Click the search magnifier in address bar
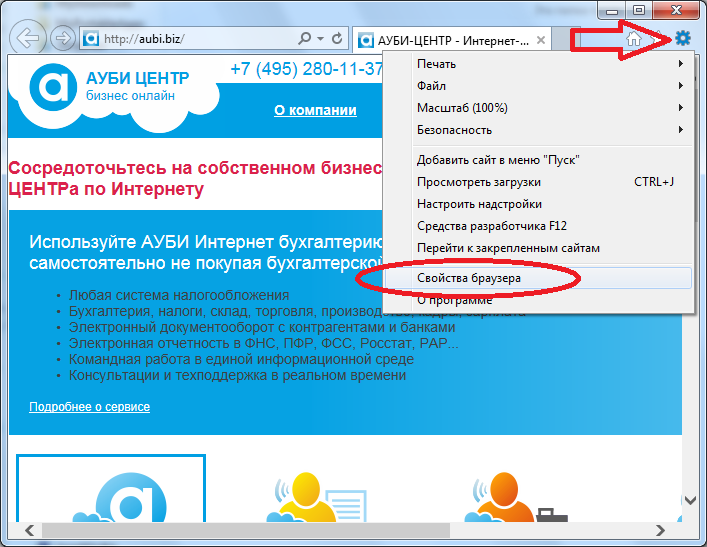Image resolution: width=707 pixels, height=547 pixels. point(305,38)
